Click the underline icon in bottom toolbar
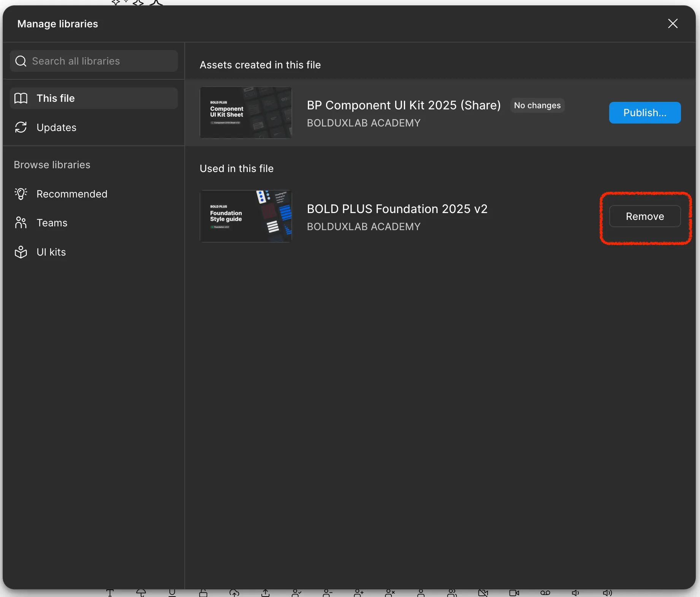The image size is (700, 597). click(x=173, y=592)
